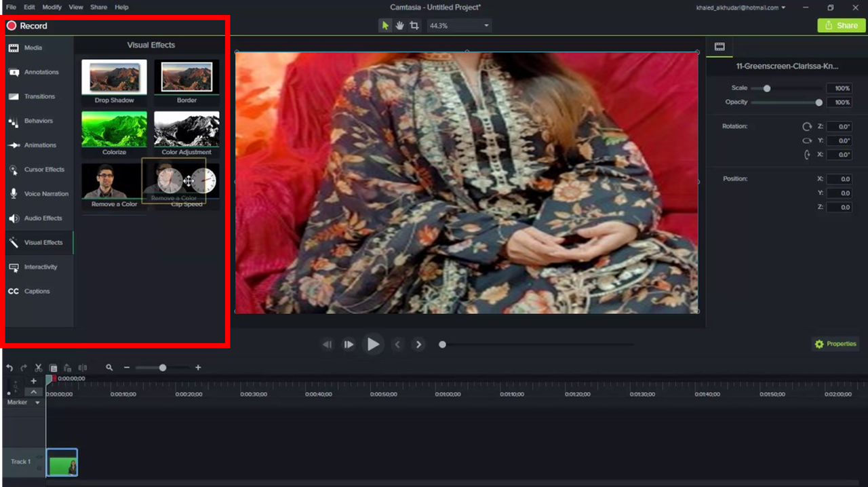The image size is (868, 487).
Task: Choose the canvas Select arrow tool
Action: (385, 26)
